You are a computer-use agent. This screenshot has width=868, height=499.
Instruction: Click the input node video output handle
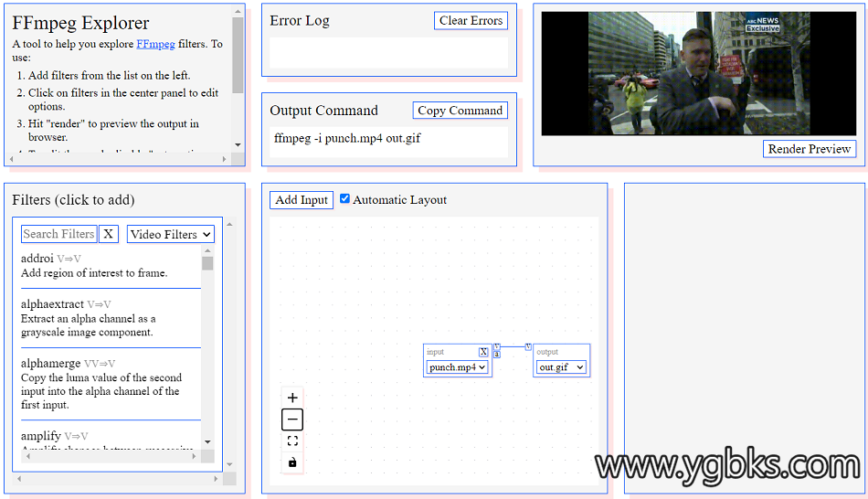497,346
